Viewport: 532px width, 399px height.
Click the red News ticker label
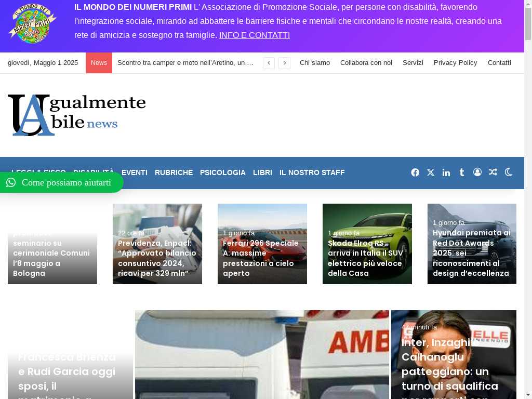click(99, 63)
